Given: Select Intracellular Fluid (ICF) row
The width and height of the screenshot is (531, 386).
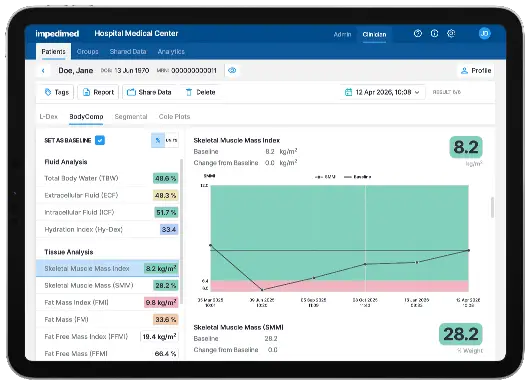Looking at the screenshot, I should 107,212.
